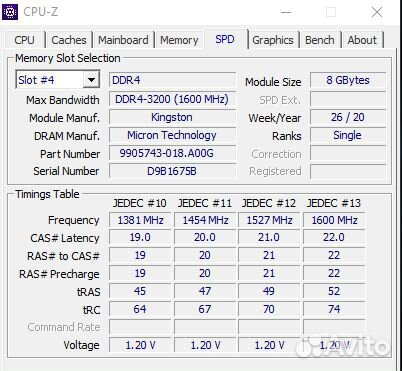Click tRC value 67

(205, 309)
